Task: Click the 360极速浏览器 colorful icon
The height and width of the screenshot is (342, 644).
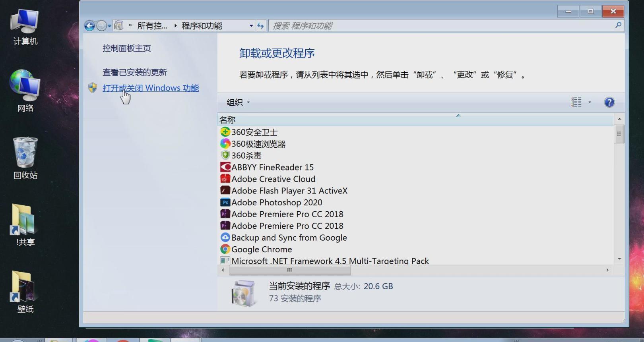Action: [225, 143]
